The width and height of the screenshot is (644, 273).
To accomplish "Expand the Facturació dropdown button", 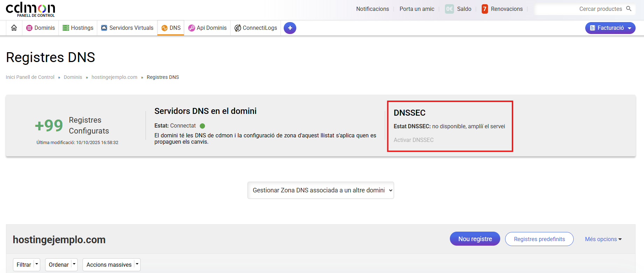I will click(610, 28).
